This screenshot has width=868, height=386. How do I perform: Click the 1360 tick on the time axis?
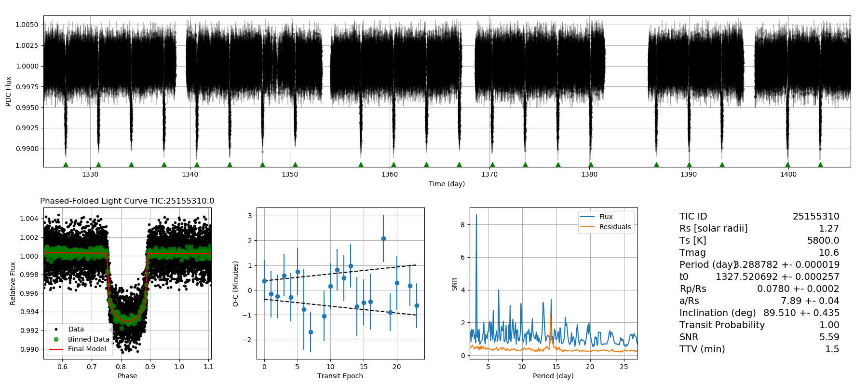tap(390, 174)
